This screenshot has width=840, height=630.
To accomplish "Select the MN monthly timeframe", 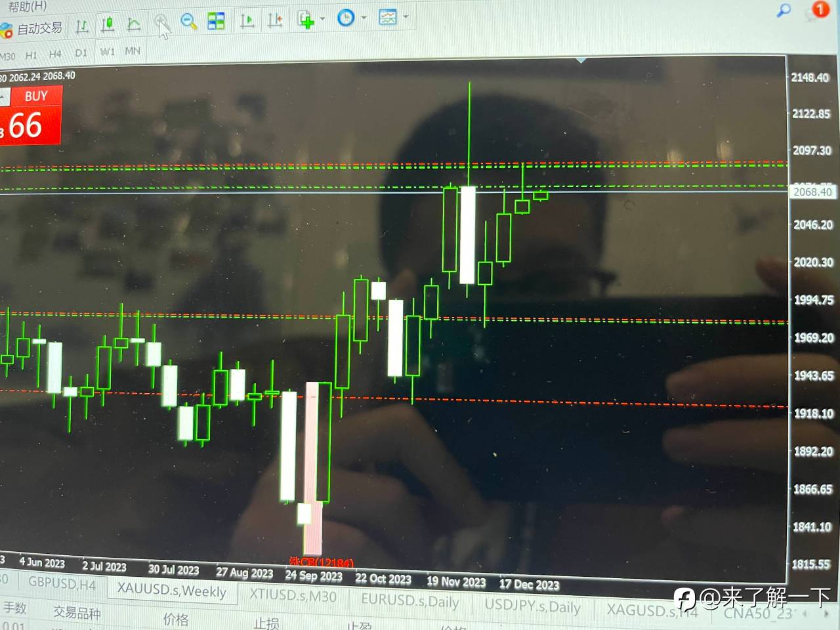I will [x=133, y=51].
